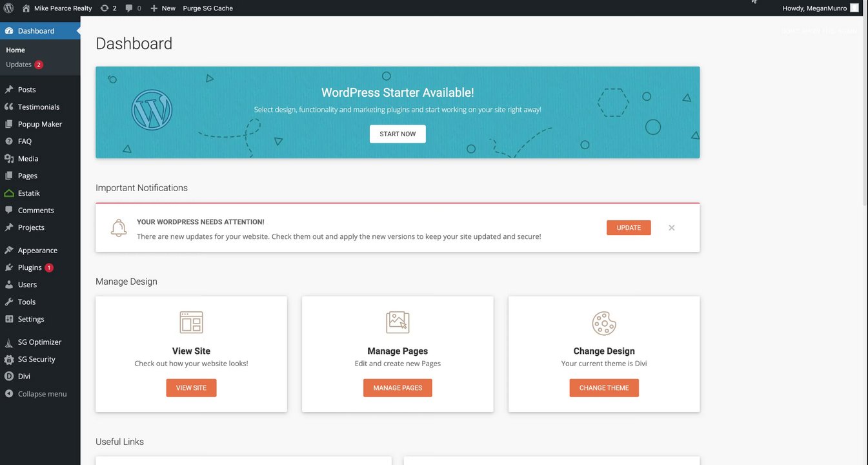Image resolution: width=868 pixels, height=465 pixels.
Task: Click the Testimonials quote icon
Action: pos(9,107)
